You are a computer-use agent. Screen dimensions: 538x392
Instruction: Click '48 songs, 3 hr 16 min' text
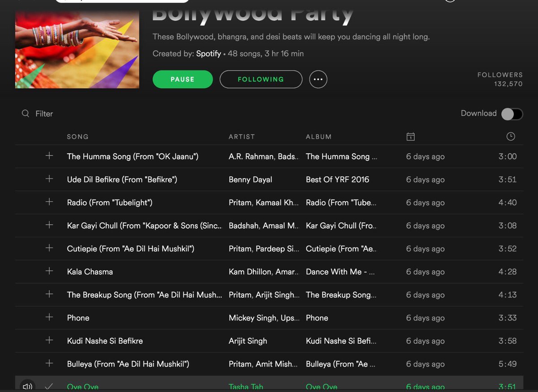[x=266, y=54]
